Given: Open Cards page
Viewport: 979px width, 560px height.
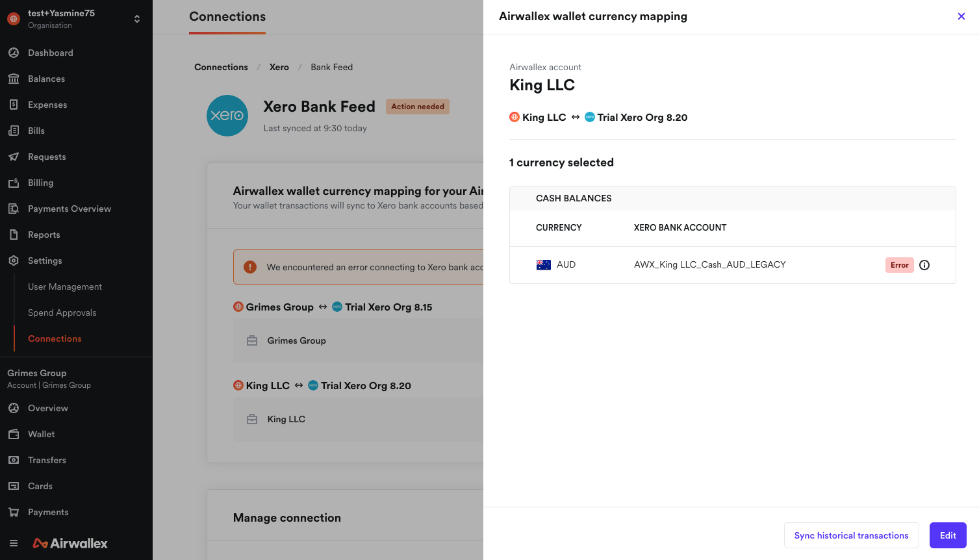Looking at the screenshot, I should (x=40, y=486).
